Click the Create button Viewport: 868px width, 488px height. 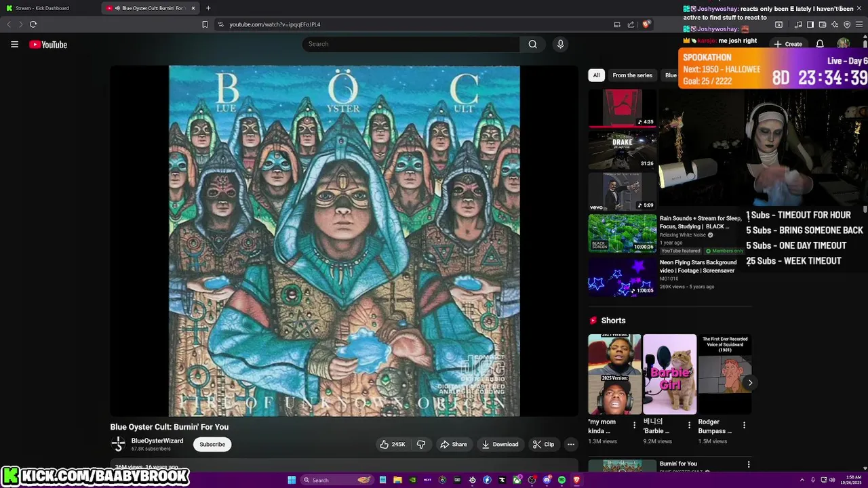788,44
